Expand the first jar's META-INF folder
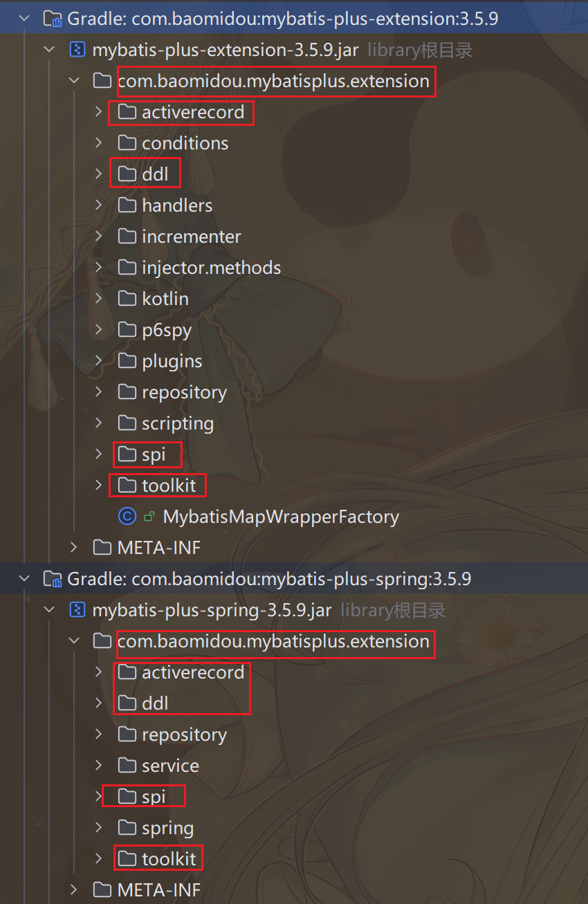 tap(74, 548)
